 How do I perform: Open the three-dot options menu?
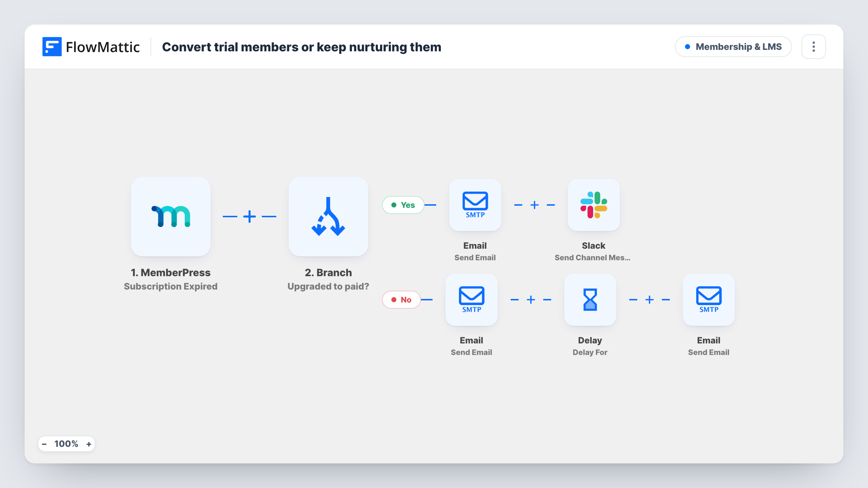(x=814, y=47)
